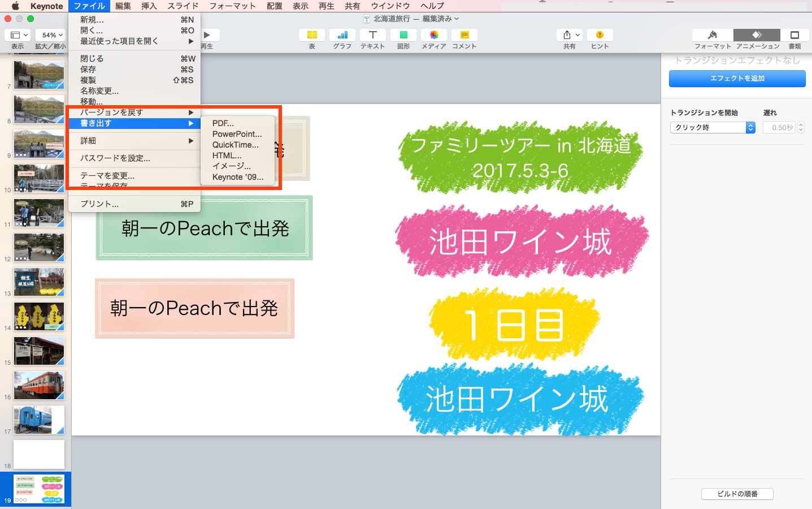Open the クリック時 transition start dropdown
812x509 pixels.
point(713,128)
